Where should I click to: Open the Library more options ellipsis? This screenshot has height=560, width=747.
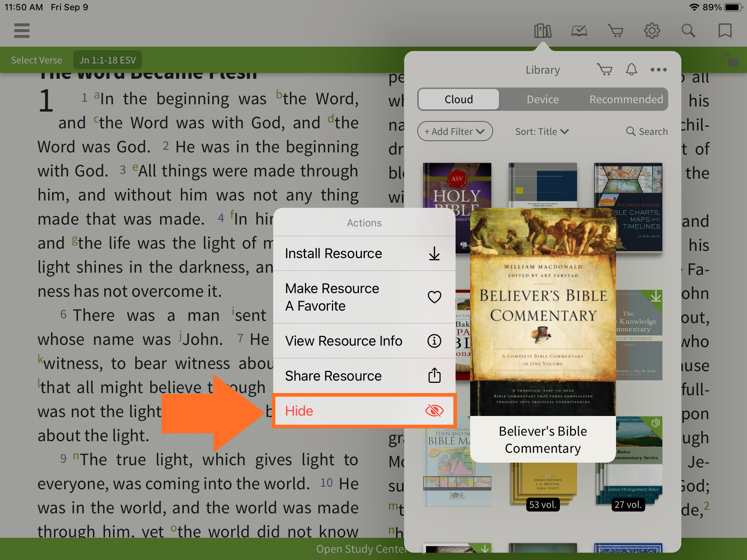click(658, 70)
